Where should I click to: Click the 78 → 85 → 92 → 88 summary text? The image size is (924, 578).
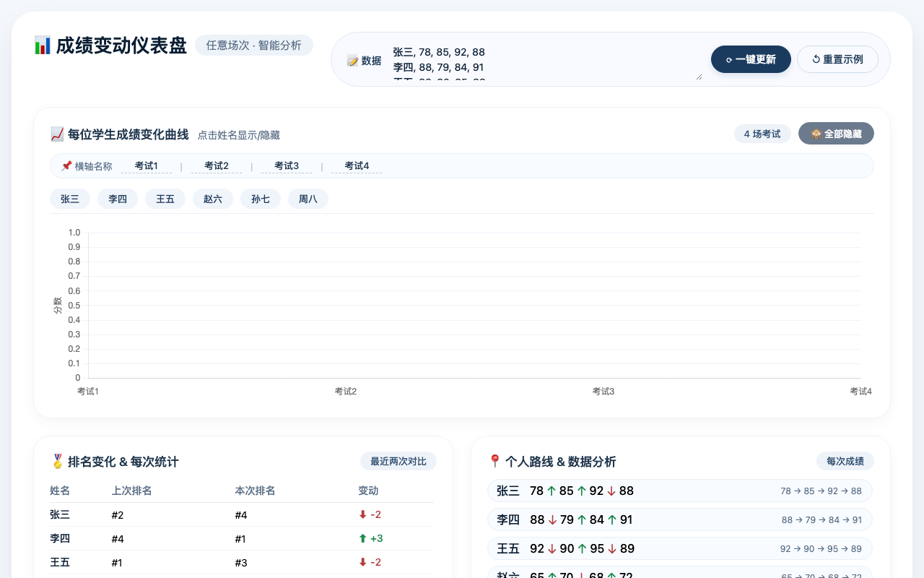pyautogui.click(x=821, y=491)
